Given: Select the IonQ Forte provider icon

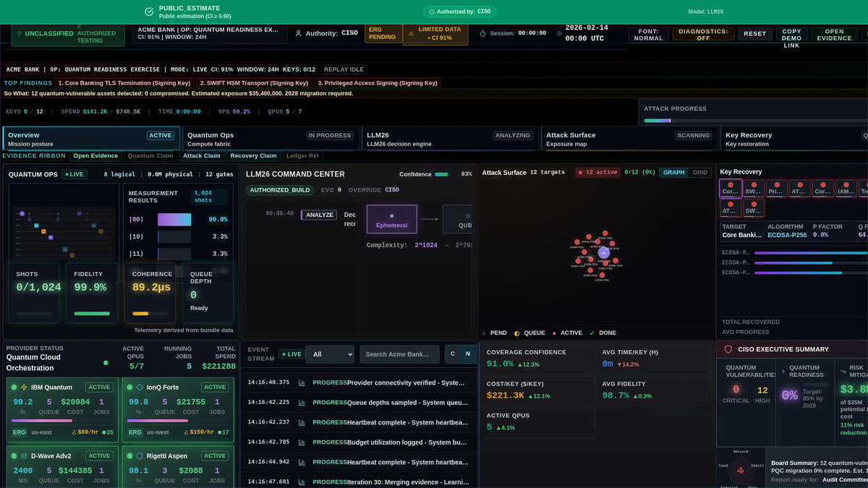Looking at the screenshot, I should 140,386.
